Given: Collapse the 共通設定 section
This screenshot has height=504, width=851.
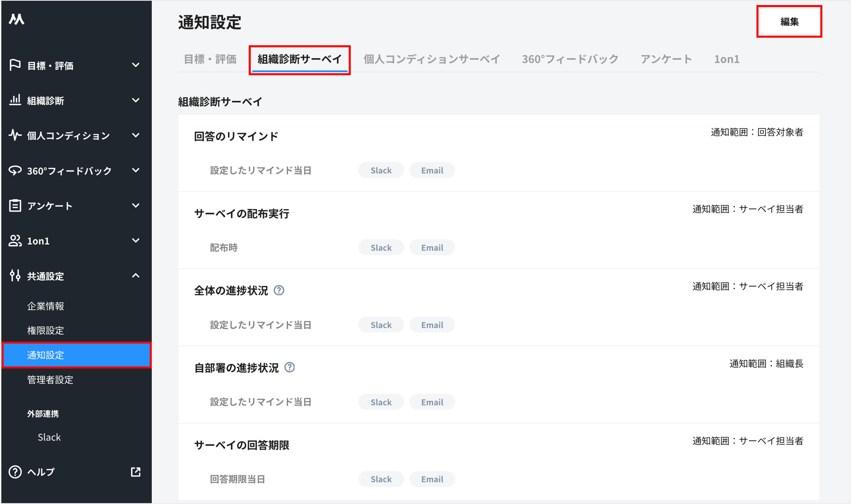Looking at the screenshot, I should pos(136,276).
